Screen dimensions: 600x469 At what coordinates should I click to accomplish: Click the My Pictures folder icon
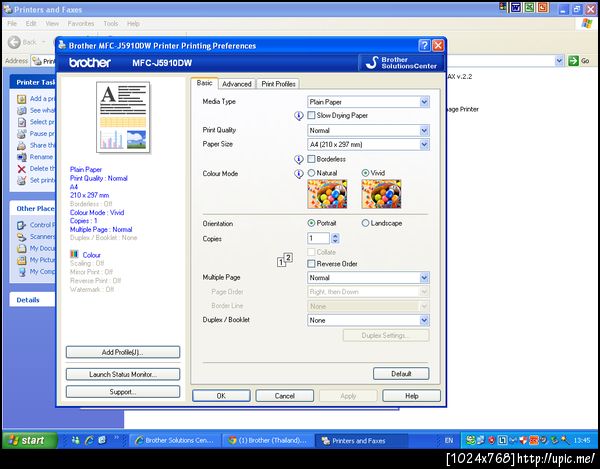pos(21,260)
